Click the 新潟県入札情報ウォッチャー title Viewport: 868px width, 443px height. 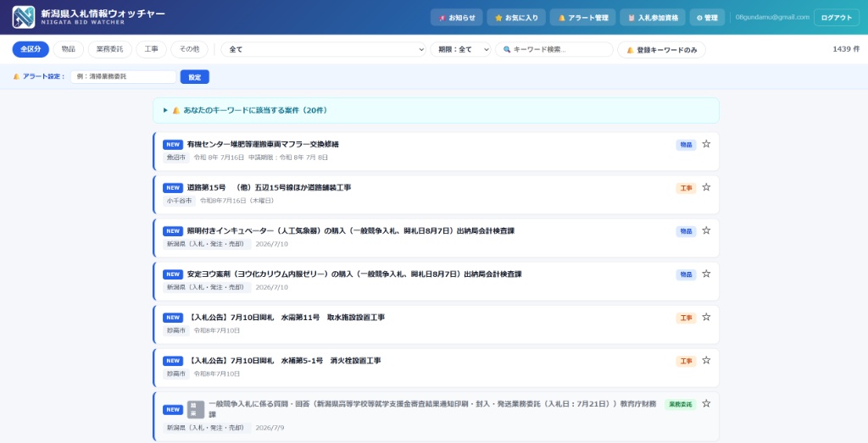[x=103, y=14]
